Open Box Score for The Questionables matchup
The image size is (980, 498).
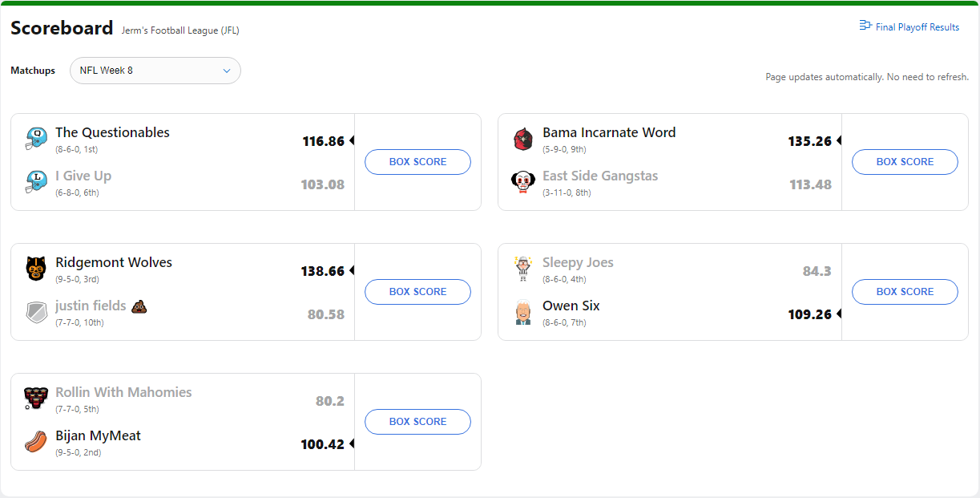(x=417, y=162)
